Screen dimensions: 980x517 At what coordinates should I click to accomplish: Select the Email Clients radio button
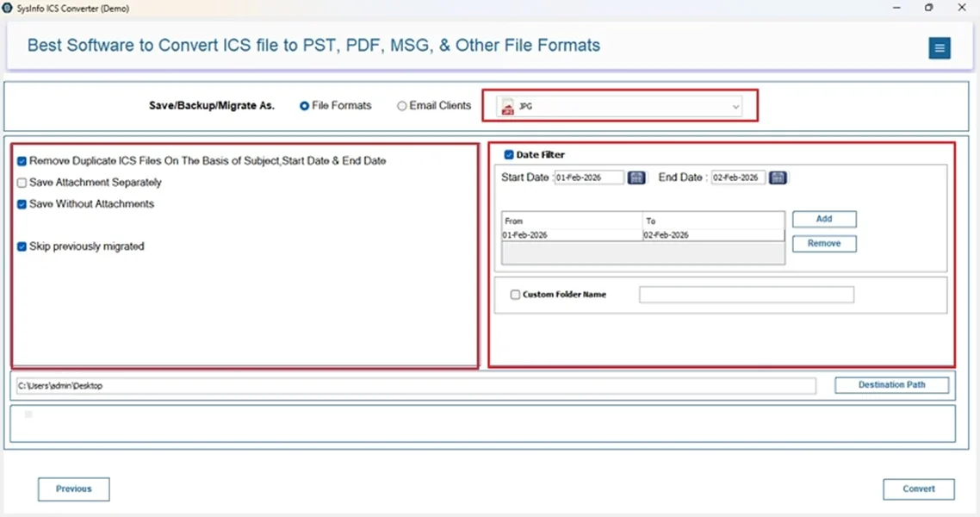[x=401, y=105]
